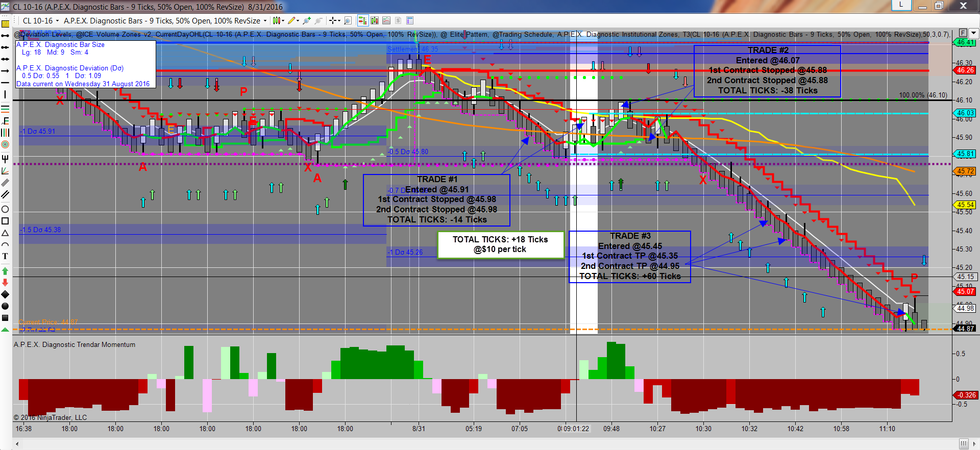
Task: Expand the chart style candlestick dropdown
Action: pyautogui.click(x=283, y=21)
